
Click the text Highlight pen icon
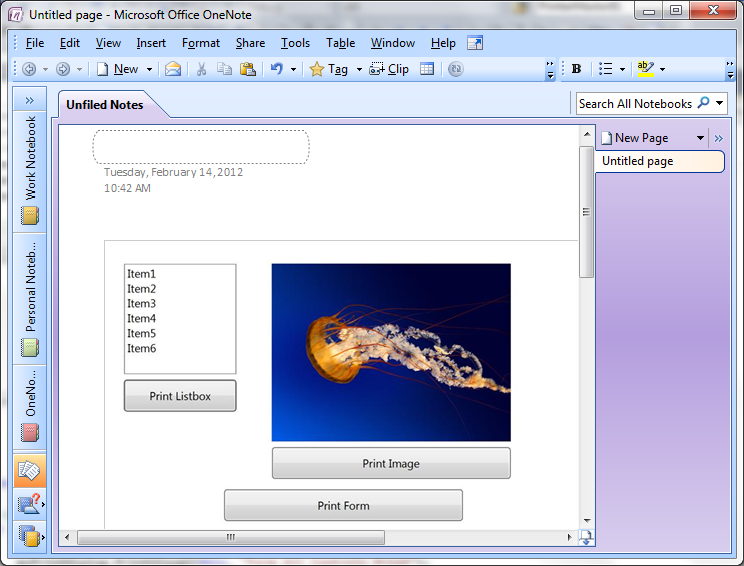pos(646,69)
